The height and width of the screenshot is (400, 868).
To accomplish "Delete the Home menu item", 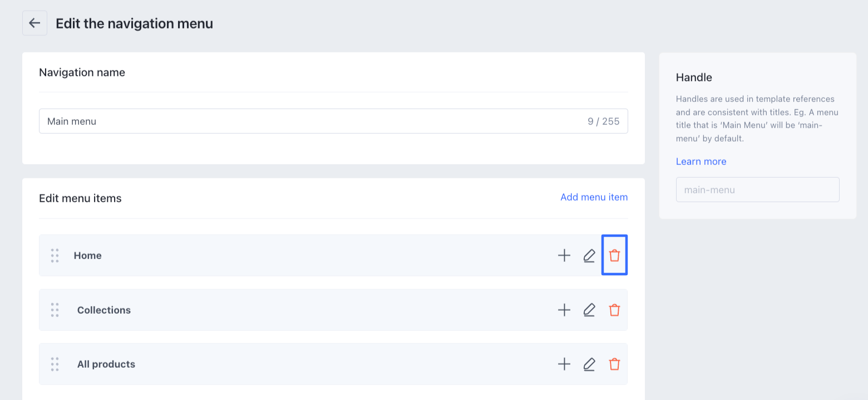I will [x=614, y=256].
